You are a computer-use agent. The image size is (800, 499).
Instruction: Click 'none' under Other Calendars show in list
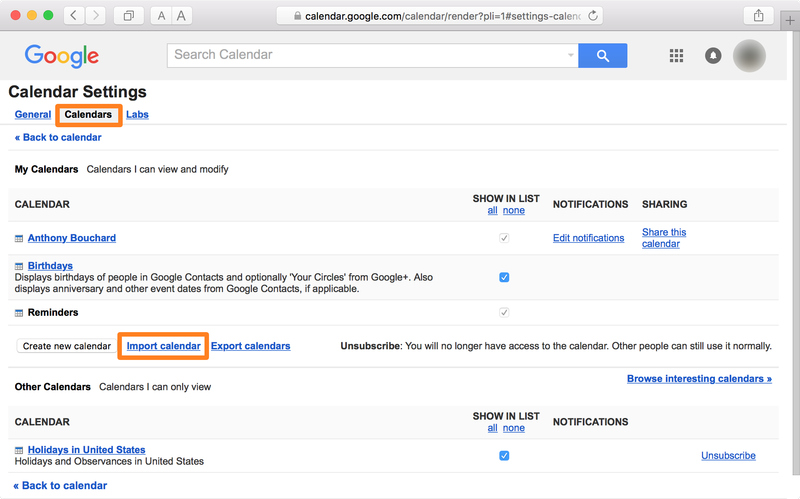pos(514,428)
